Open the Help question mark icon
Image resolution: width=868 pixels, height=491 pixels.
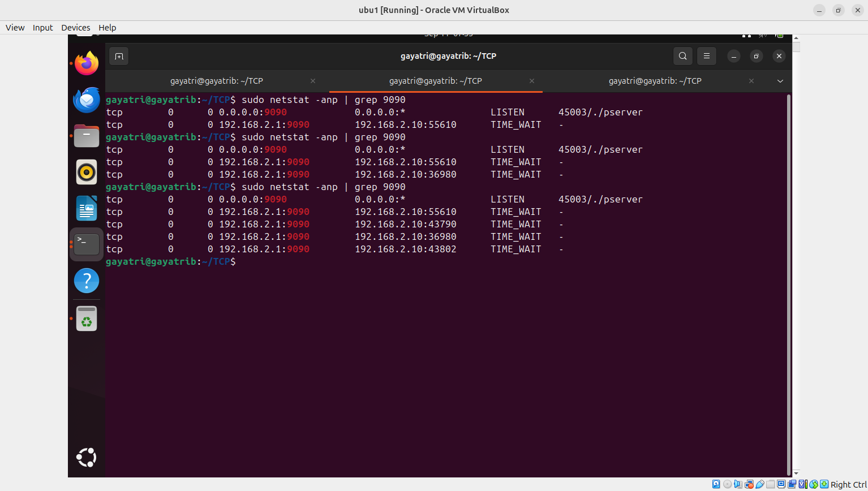[87, 281]
